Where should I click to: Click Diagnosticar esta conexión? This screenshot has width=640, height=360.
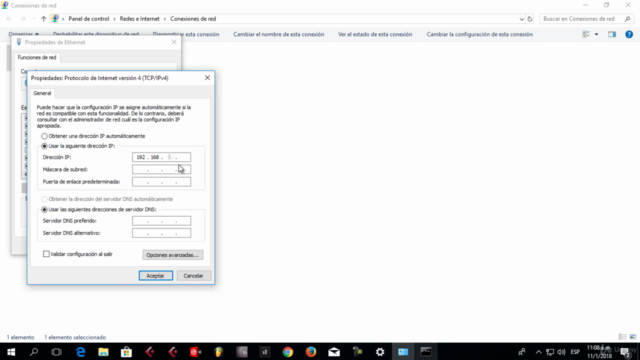186,34
